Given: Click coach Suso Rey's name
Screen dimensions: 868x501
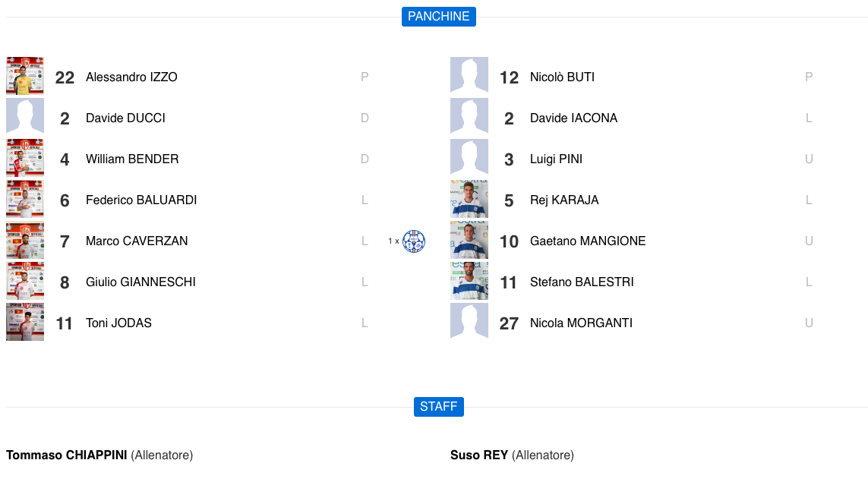Looking at the screenshot, I should [x=479, y=455].
